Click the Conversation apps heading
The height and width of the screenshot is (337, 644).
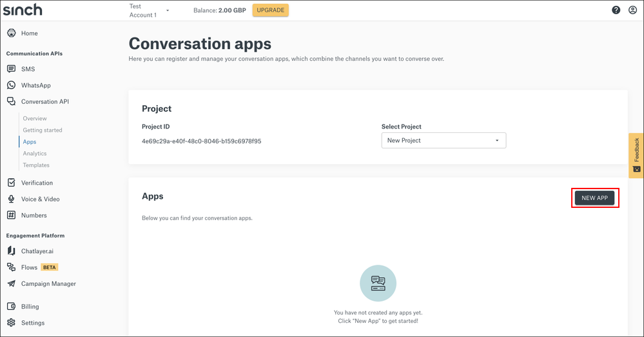pyautogui.click(x=200, y=44)
